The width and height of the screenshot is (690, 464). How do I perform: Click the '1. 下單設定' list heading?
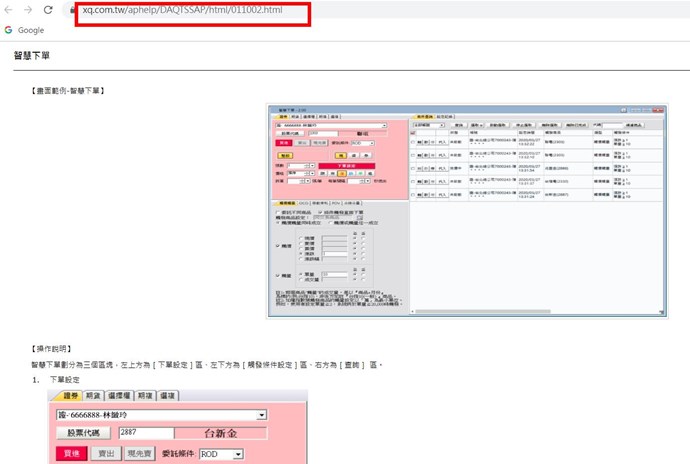pos(56,379)
